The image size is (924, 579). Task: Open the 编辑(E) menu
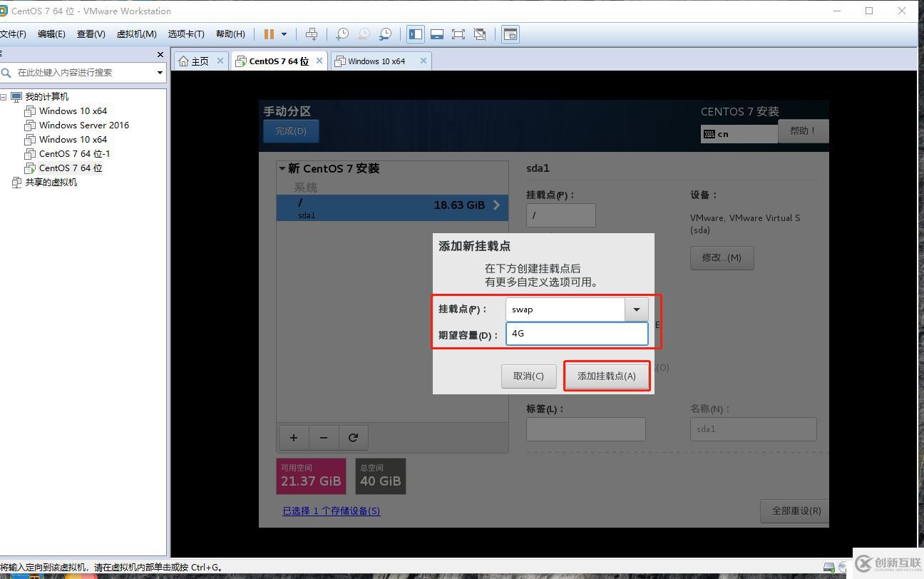pos(51,34)
